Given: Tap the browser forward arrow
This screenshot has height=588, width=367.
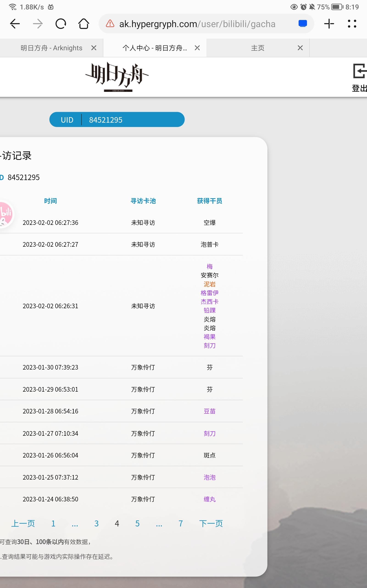Looking at the screenshot, I should pos(38,24).
